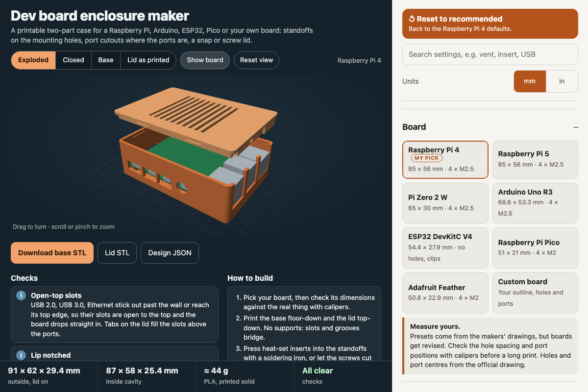The width and height of the screenshot is (588, 392).
Task: Click the info icon beside Open-top slots
Action: point(21,295)
